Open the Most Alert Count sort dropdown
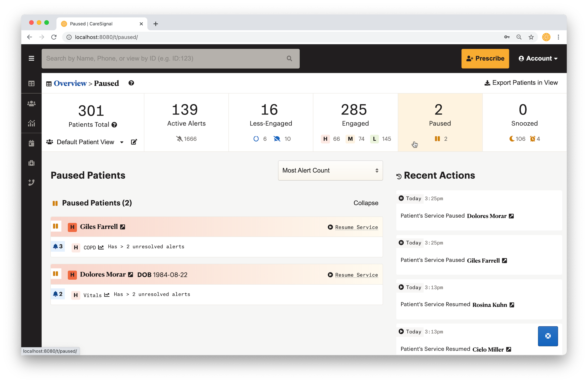 [330, 171]
